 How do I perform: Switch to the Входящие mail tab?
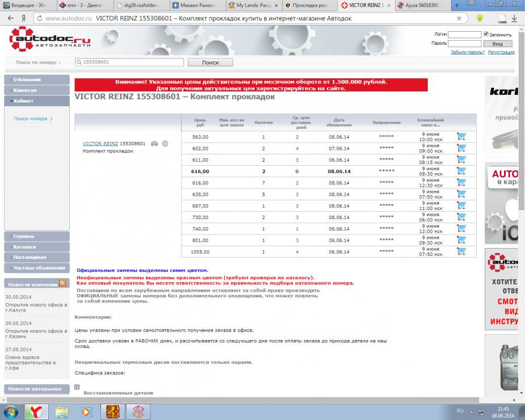tap(28, 5)
